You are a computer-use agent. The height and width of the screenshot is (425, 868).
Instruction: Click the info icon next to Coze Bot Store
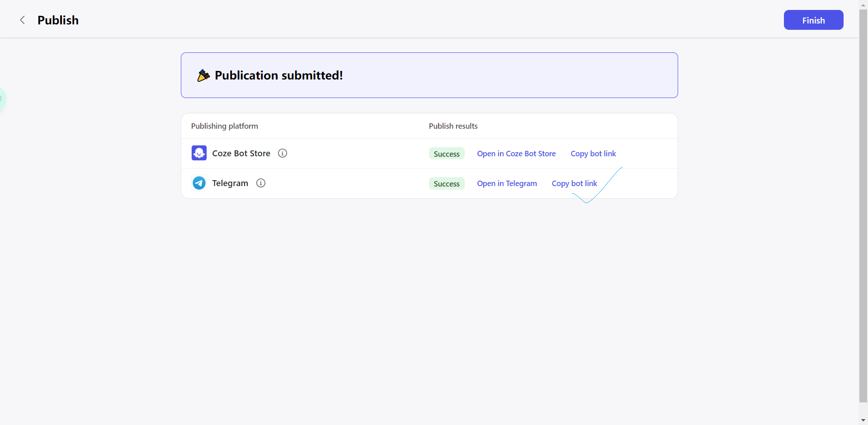283,153
